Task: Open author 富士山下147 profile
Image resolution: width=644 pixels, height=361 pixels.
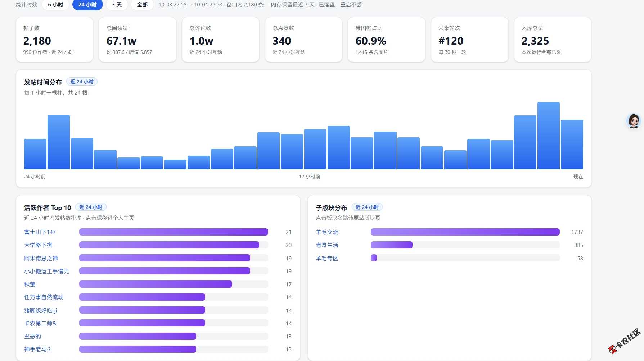Action: (x=40, y=232)
